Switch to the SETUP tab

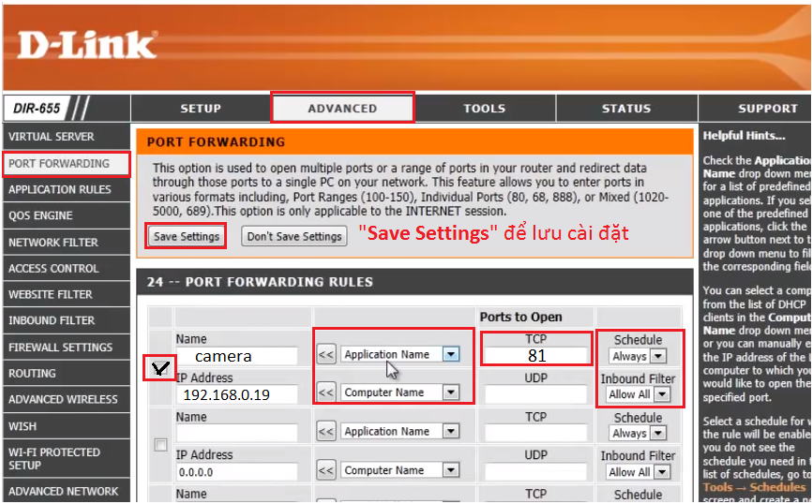(x=201, y=109)
